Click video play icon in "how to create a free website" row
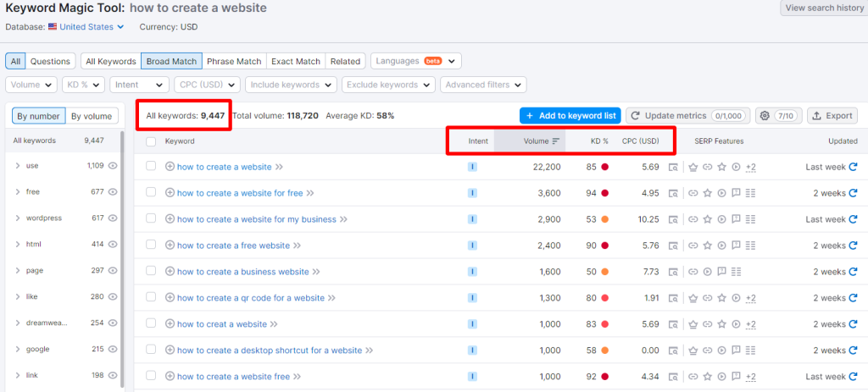Image resolution: width=868 pixels, height=392 pixels. pos(721,246)
